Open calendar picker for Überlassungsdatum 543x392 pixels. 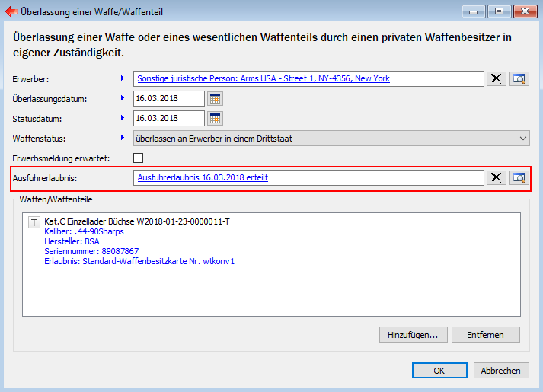click(x=216, y=98)
